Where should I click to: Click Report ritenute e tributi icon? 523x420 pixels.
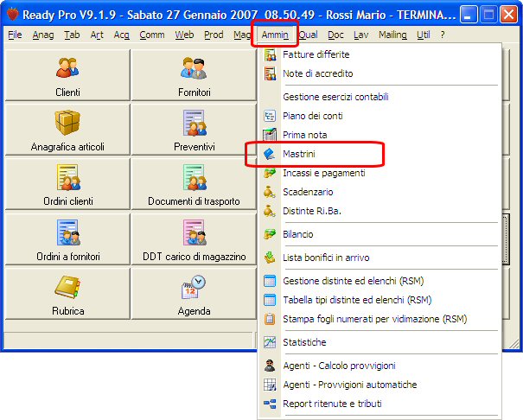coord(270,404)
